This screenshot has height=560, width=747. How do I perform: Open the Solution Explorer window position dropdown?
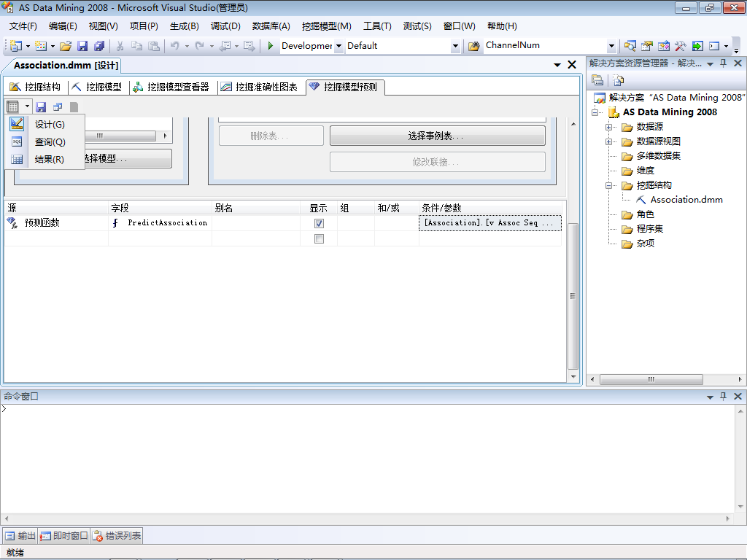pyautogui.click(x=710, y=64)
